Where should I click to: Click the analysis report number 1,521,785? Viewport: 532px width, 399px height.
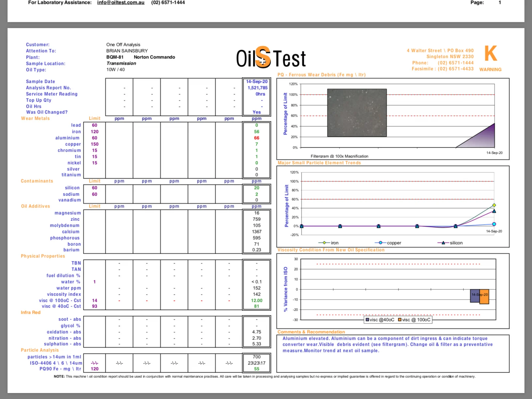click(x=257, y=88)
